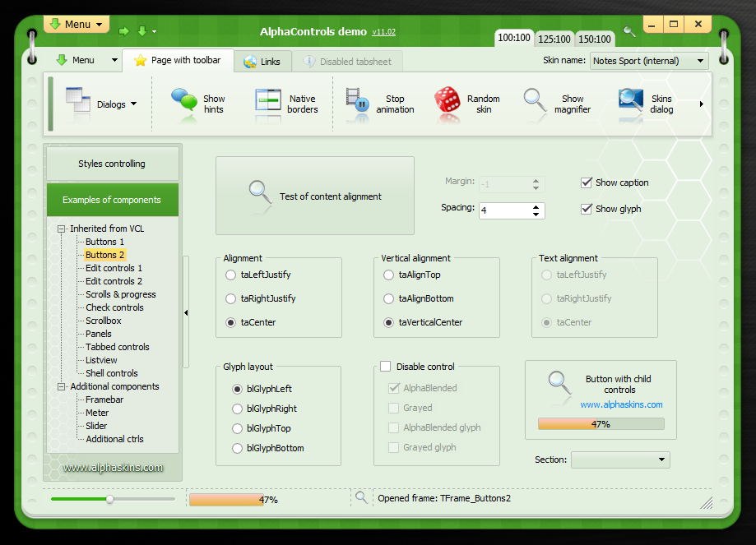
Task: Click the green arrow icon beside tab-row Menu
Action: pos(61,60)
